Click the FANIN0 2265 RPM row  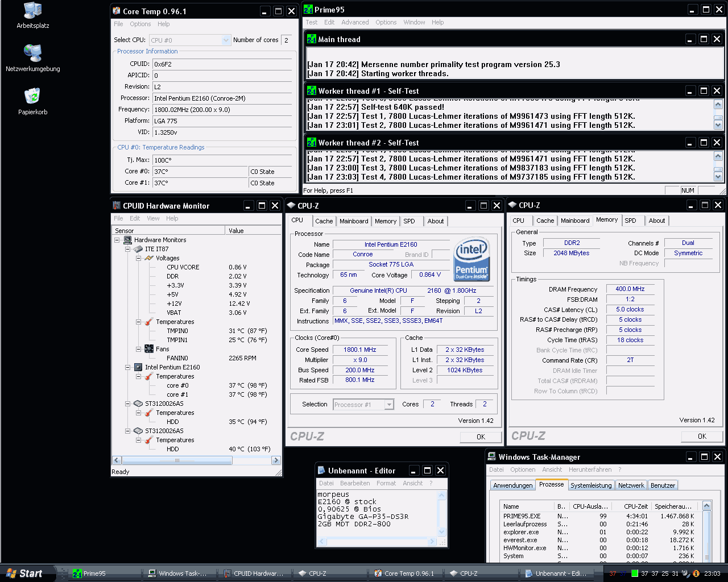[196, 358]
